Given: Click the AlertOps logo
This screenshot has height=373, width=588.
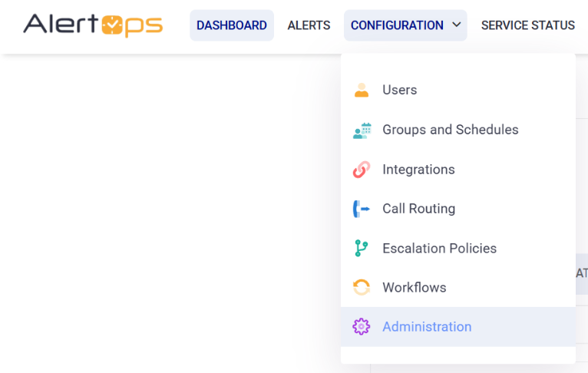Looking at the screenshot, I should pos(93,25).
